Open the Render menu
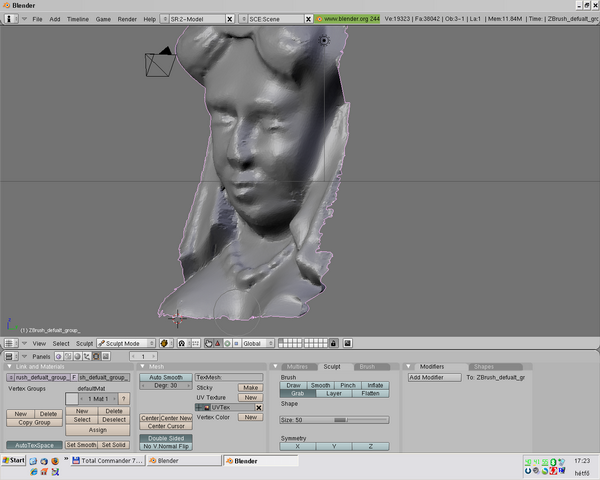600x480 pixels. [x=127, y=19]
